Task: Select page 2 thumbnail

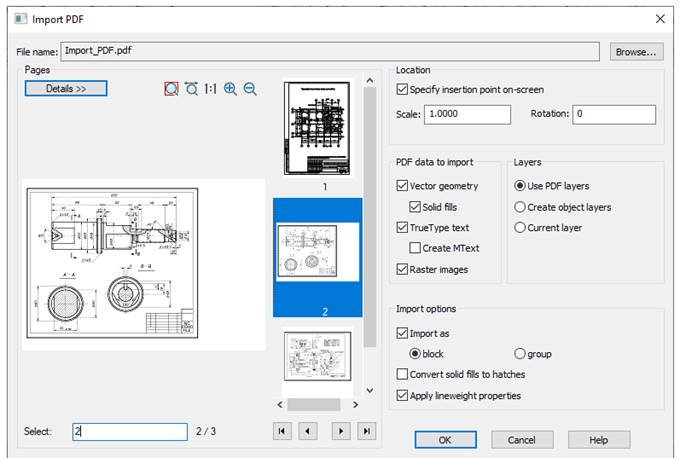Action: pos(317,257)
